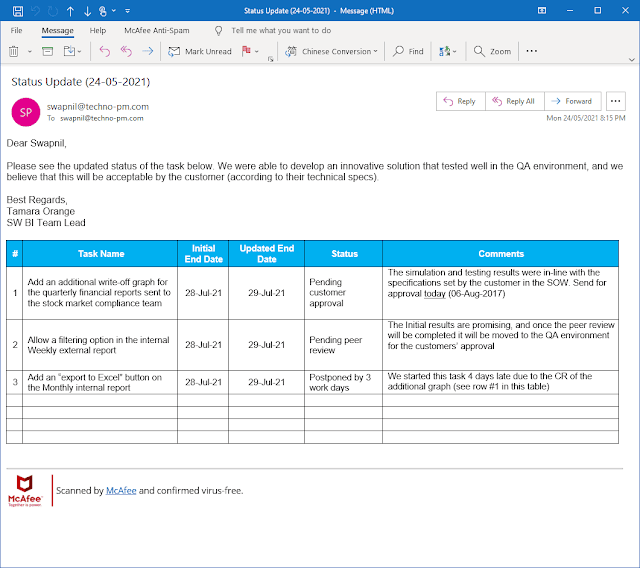The width and height of the screenshot is (640, 568).
Task: Open ribbon More commands ellipsis
Action: click(531, 51)
